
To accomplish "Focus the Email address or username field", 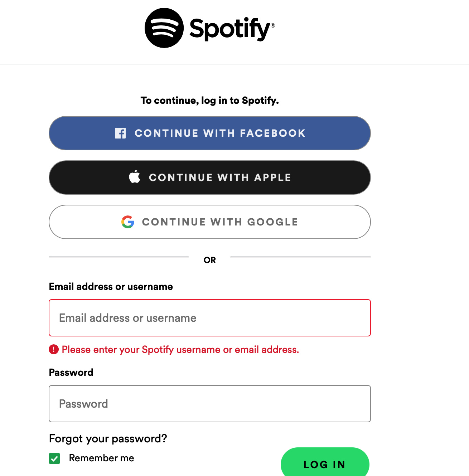I will [x=210, y=318].
